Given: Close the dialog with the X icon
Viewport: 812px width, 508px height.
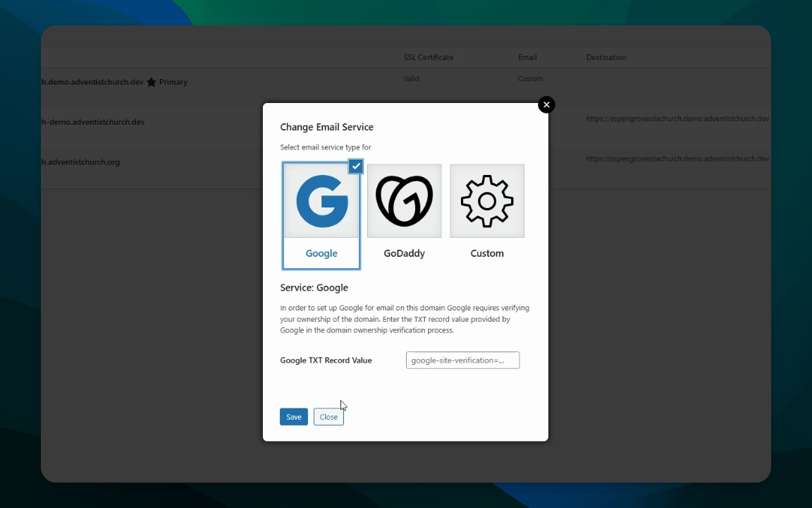Looking at the screenshot, I should [546, 104].
